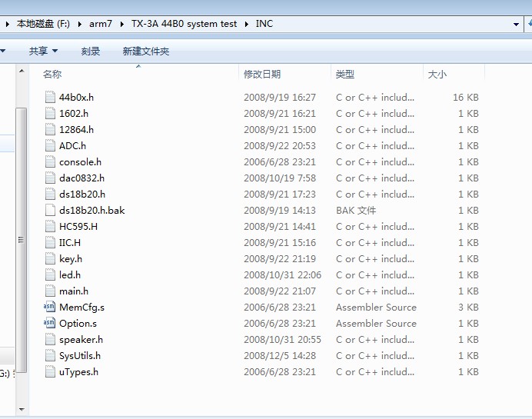The width and height of the screenshot is (532, 419).
Task: Select the file name HC595.H
Action: (x=78, y=227)
